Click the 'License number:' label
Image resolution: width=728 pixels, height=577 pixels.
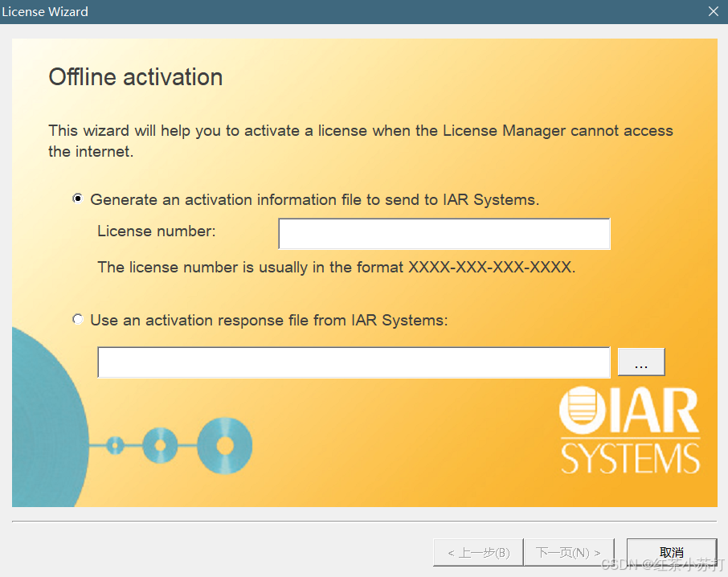coord(157,231)
